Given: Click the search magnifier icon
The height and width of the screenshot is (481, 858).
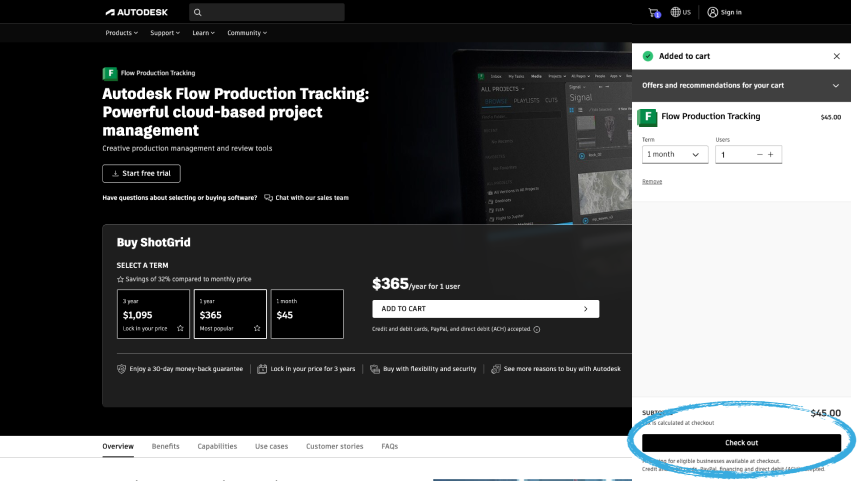Looking at the screenshot, I should [198, 12].
